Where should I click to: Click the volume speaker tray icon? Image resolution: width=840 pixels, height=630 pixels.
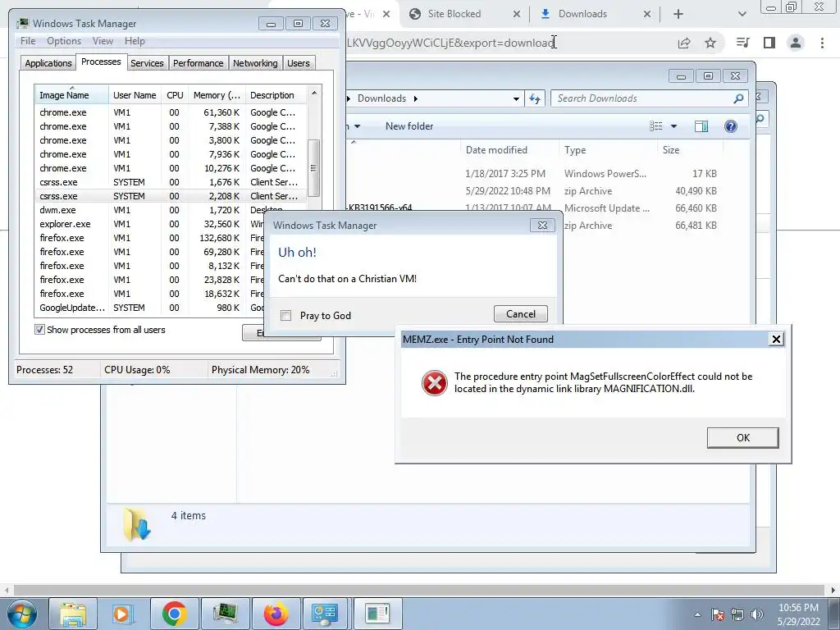pyautogui.click(x=757, y=614)
